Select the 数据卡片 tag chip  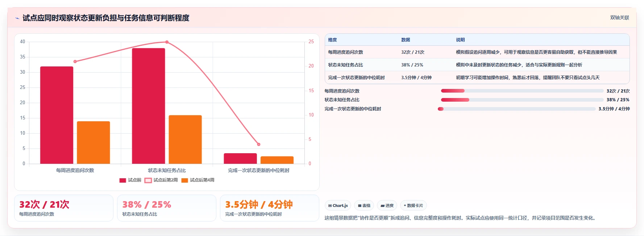pyautogui.click(x=413, y=206)
